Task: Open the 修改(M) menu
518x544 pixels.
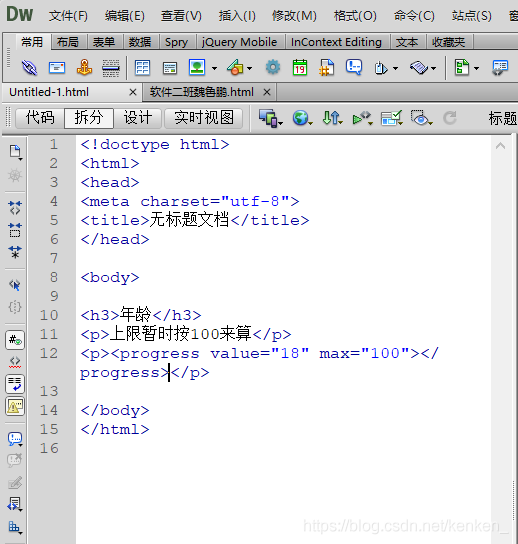Action: (x=294, y=16)
